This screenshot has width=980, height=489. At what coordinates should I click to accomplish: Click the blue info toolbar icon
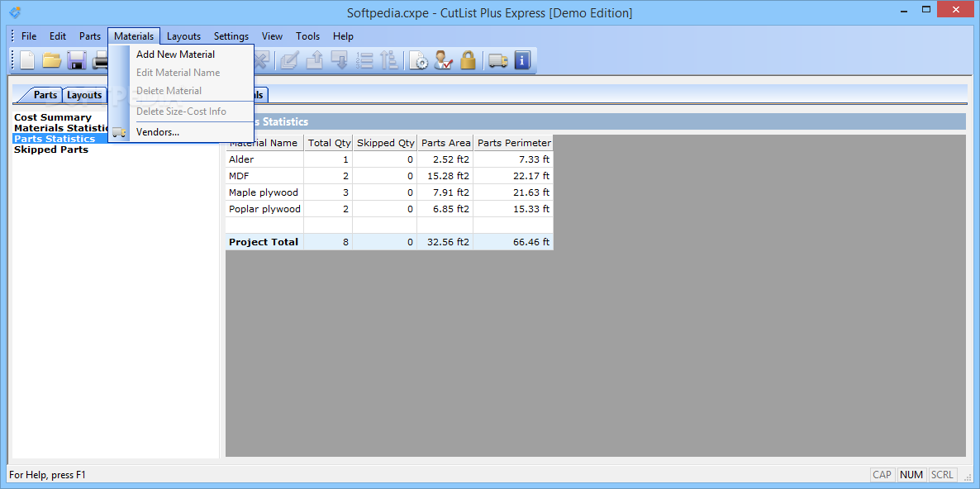[x=522, y=60]
